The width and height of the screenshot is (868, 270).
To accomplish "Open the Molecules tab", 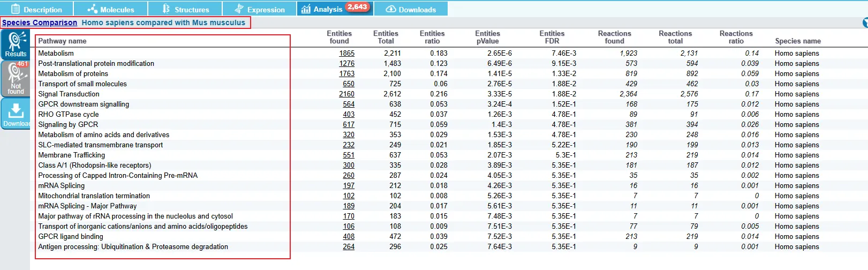I will pyautogui.click(x=111, y=9).
